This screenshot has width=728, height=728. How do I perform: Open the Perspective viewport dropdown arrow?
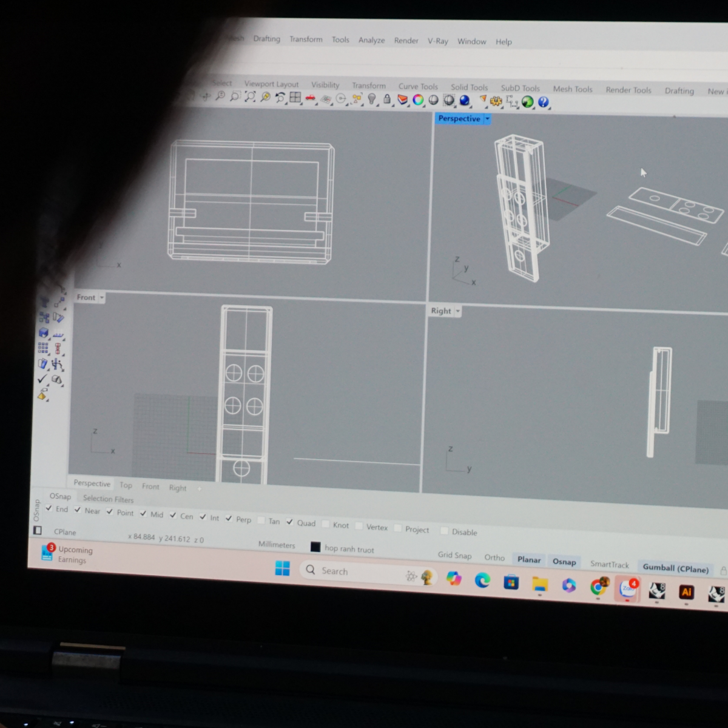[487, 120]
